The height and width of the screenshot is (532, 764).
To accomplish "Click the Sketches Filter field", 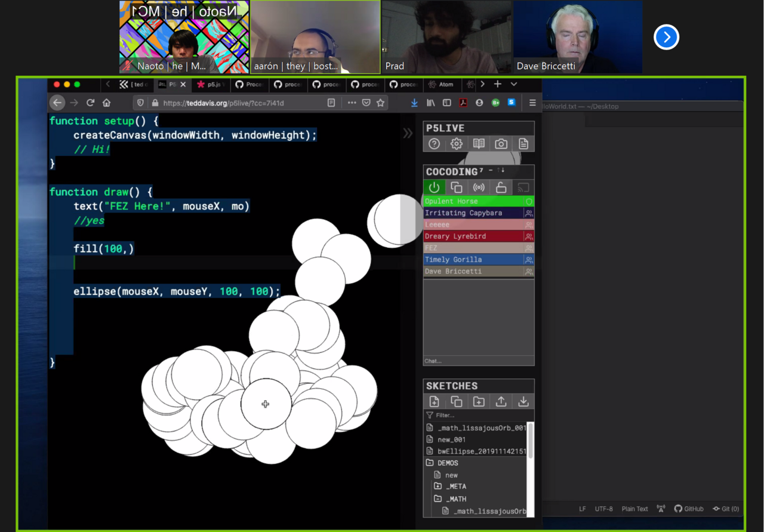I will pyautogui.click(x=479, y=415).
